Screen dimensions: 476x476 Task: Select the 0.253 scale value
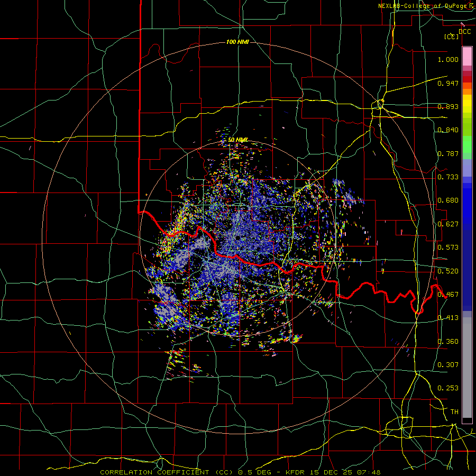448,388
